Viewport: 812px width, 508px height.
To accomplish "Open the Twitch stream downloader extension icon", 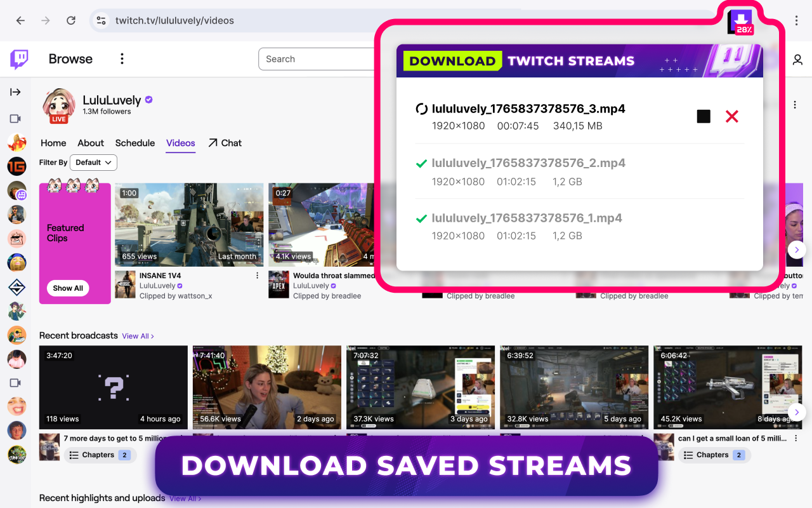I will [x=740, y=22].
